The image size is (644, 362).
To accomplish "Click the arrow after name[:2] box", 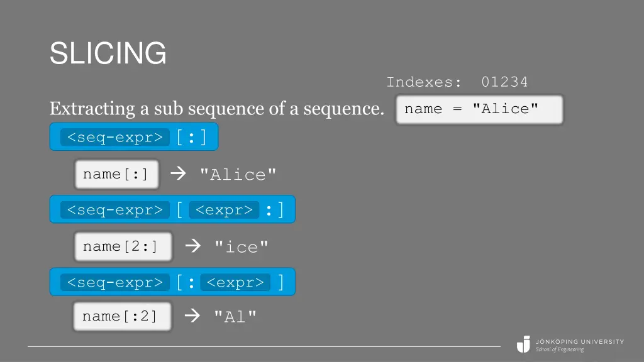I will pyautogui.click(x=192, y=315).
